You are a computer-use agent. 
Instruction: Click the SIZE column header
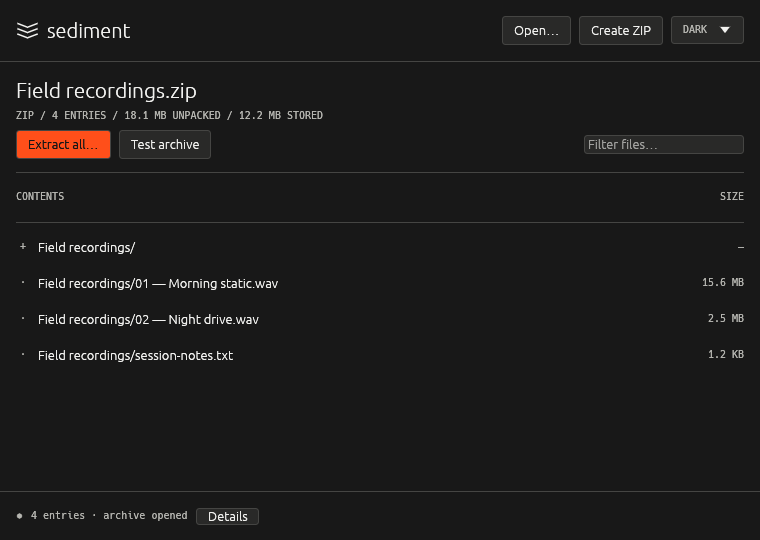pos(731,196)
